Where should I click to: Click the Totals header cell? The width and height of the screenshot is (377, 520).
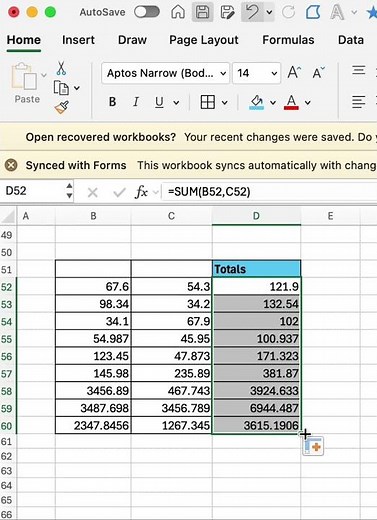click(256, 269)
